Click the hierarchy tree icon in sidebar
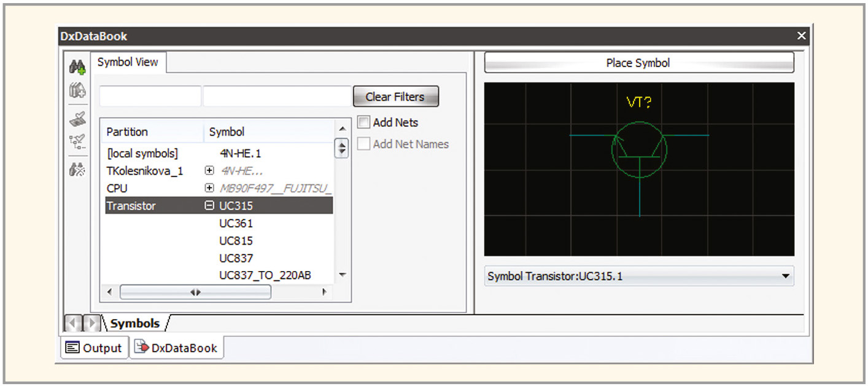The height and width of the screenshot is (386, 868). tap(77, 142)
